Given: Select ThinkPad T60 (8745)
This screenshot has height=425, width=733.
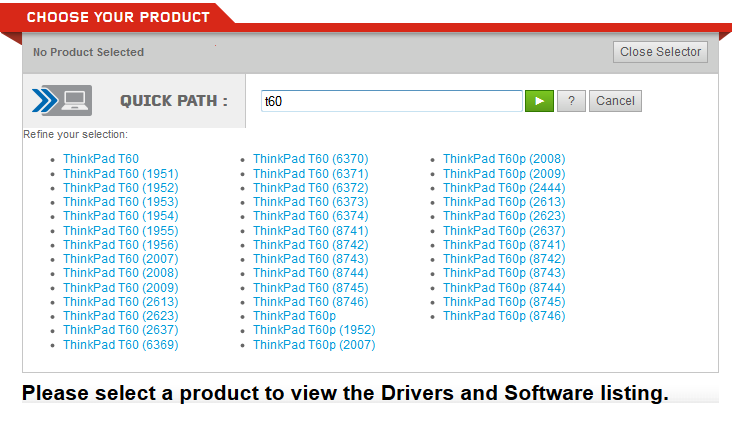Looking at the screenshot, I should pyautogui.click(x=311, y=288).
